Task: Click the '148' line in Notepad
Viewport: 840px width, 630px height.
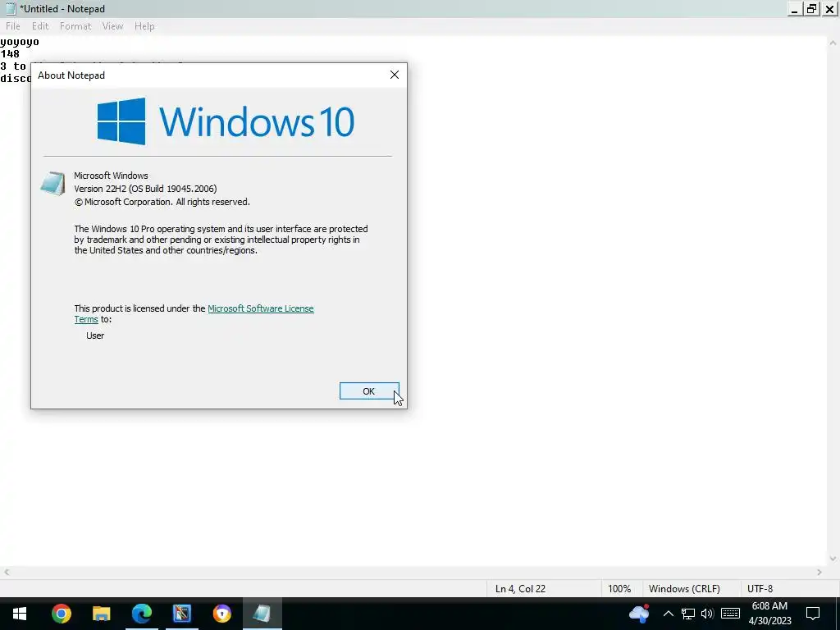Action: pyautogui.click(x=10, y=53)
